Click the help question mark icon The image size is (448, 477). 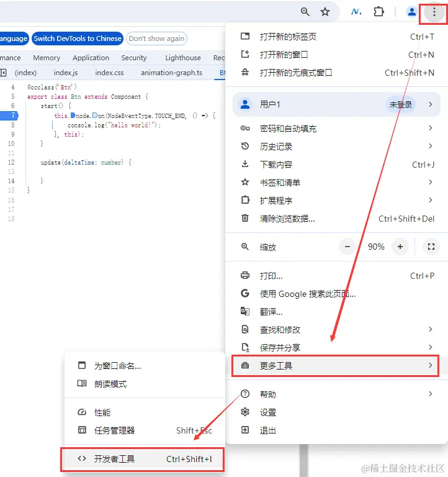pyautogui.click(x=245, y=394)
